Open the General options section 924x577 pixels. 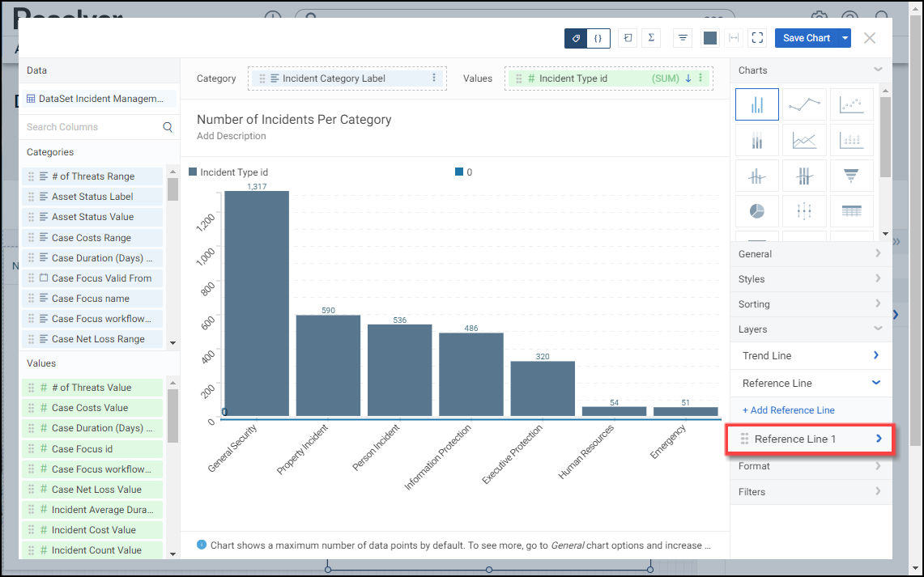click(811, 254)
